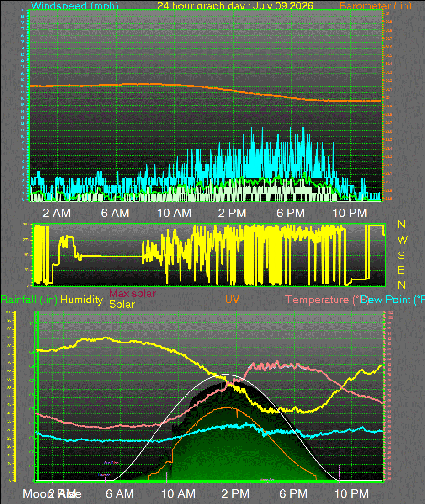Click the "Barometer (.in)" axis title
Screen dimensions: 425x504
pos(375,5)
